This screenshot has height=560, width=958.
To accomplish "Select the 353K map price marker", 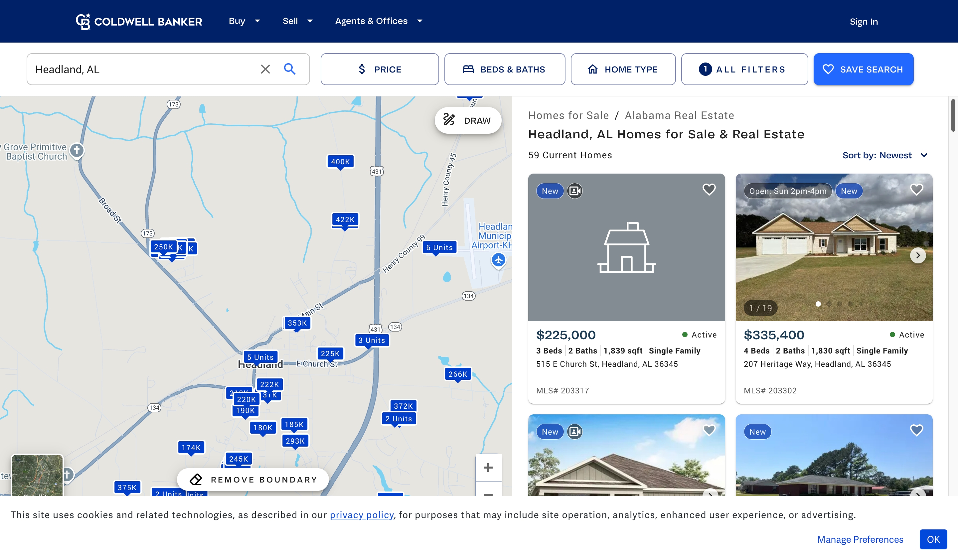I will [297, 323].
